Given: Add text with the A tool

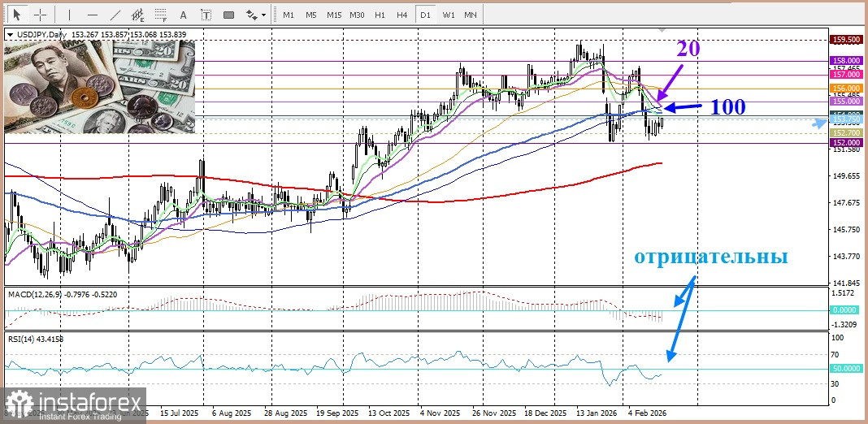Looking at the screenshot, I should coord(183,15).
